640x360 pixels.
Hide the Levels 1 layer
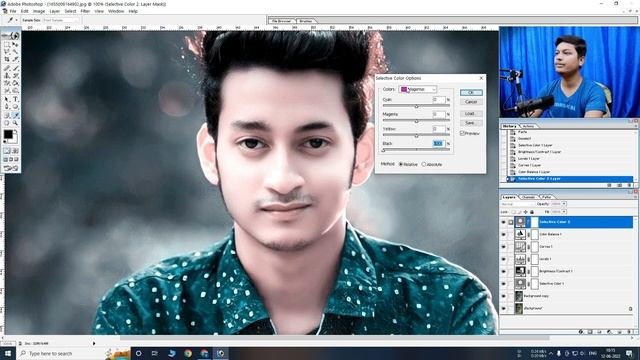pyautogui.click(x=503, y=259)
